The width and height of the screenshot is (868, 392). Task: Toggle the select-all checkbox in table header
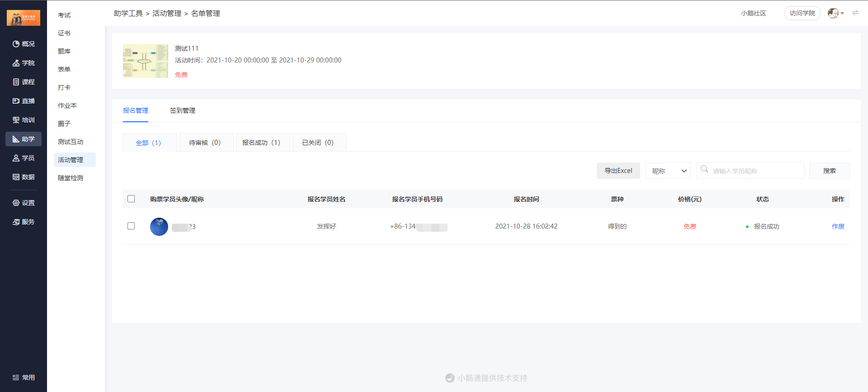131,199
